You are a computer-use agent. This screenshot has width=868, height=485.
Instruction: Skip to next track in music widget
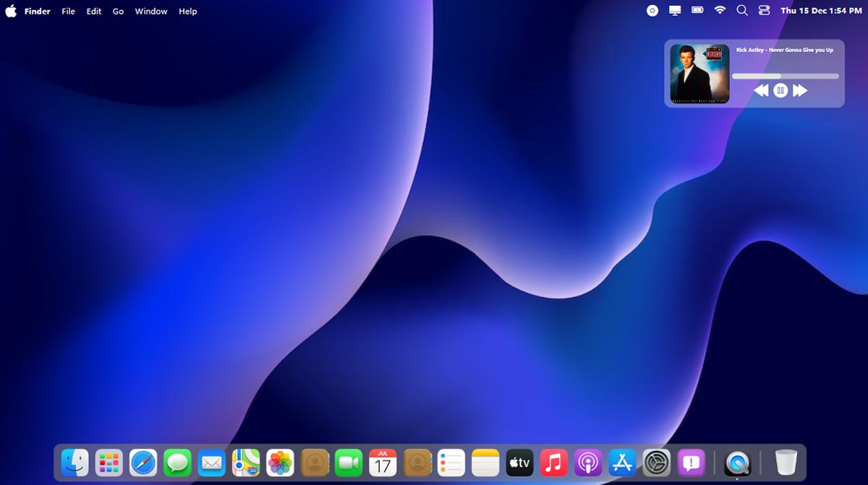(x=800, y=90)
